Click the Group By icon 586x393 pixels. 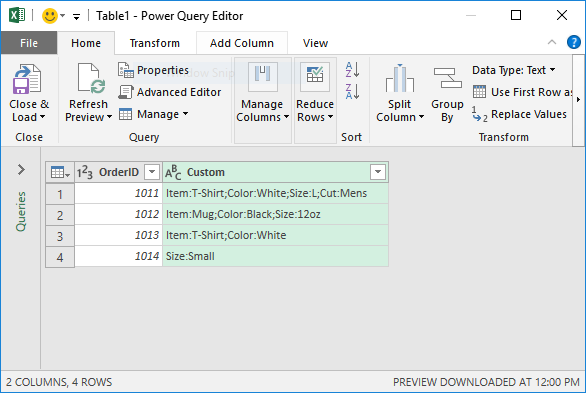447,78
